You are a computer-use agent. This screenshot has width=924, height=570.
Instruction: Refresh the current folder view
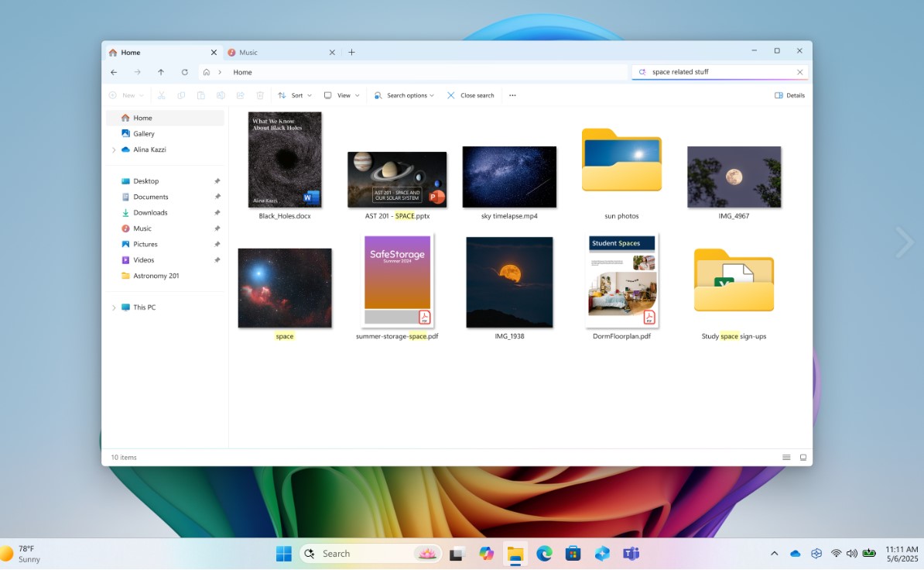(x=184, y=72)
